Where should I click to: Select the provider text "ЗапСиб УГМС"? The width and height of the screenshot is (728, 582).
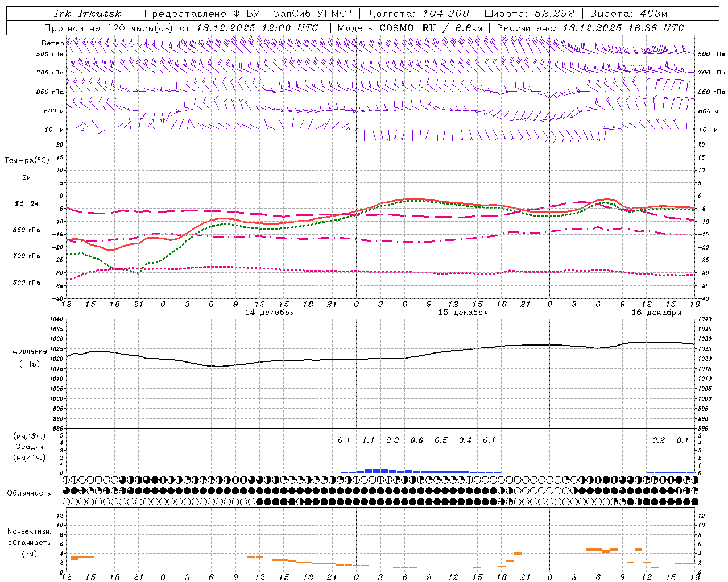tap(311, 14)
